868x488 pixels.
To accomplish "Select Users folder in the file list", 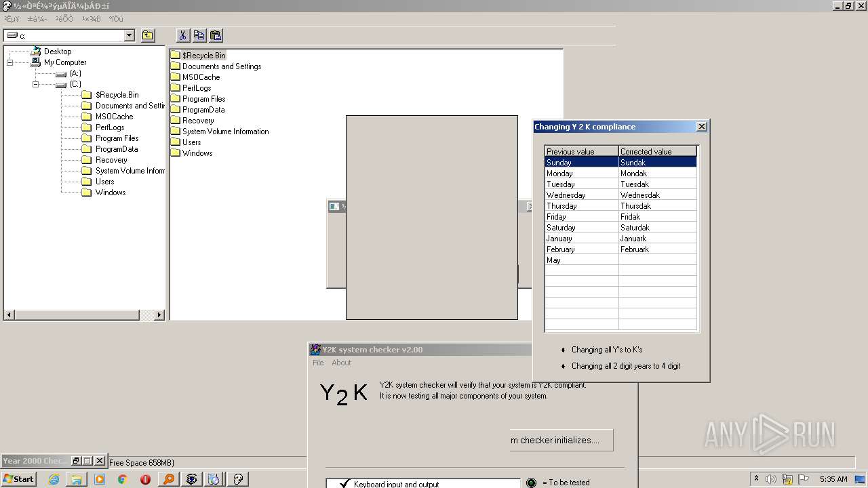I will pyautogui.click(x=192, y=142).
